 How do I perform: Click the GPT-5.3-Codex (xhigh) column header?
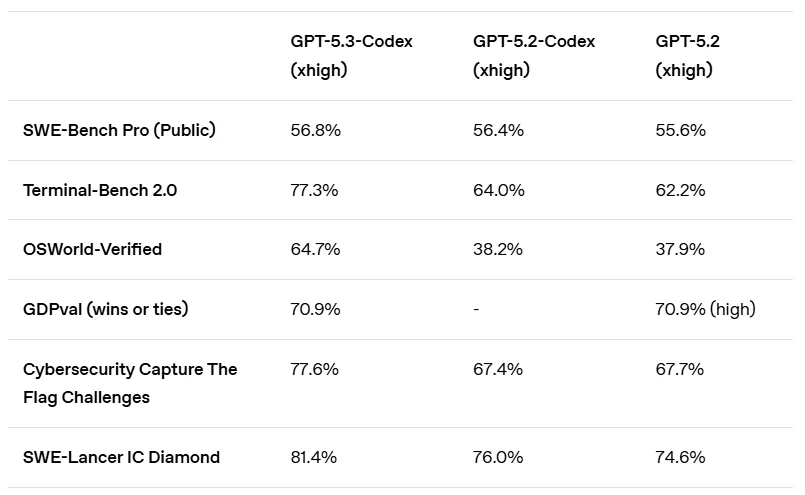[x=351, y=56]
